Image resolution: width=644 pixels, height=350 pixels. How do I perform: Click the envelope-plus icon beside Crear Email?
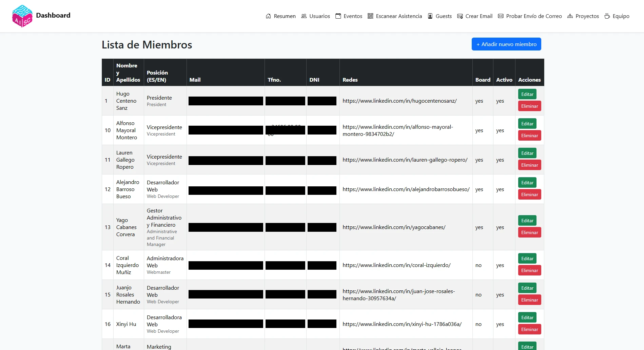pos(460,16)
